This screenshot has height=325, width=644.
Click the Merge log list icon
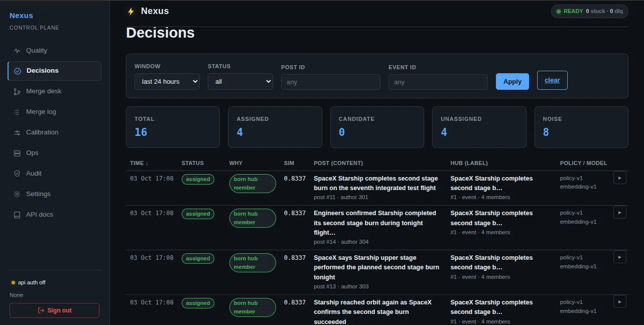tap(17, 112)
